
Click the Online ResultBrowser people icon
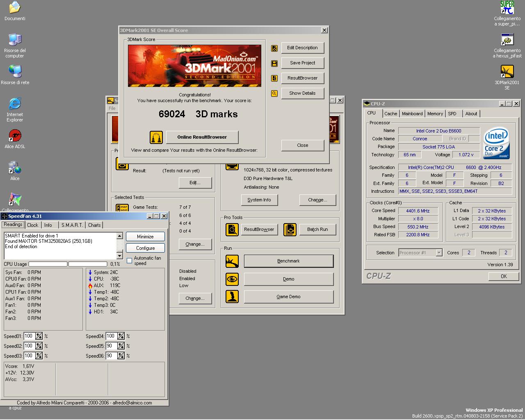pos(156,137)
